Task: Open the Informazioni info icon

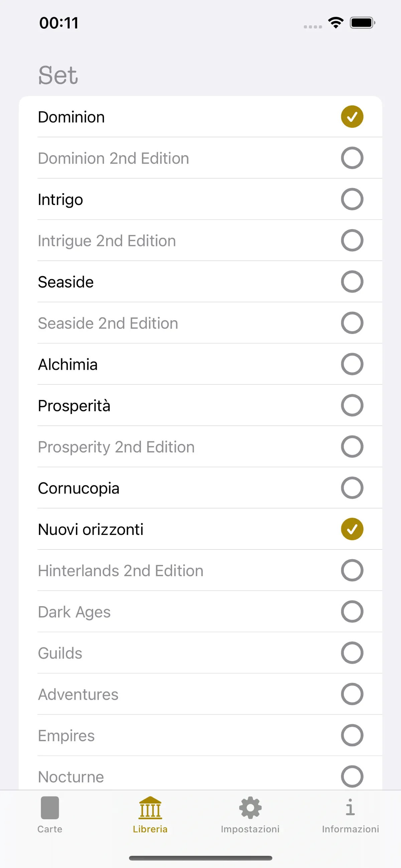Action: click(350, 807)
